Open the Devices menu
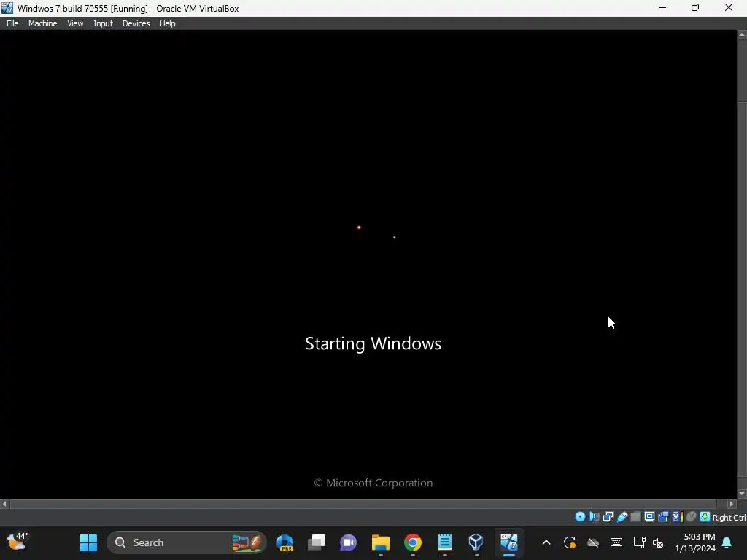Image resolution: width=747 pixels, height=560 pixels. tap(136, 23)
